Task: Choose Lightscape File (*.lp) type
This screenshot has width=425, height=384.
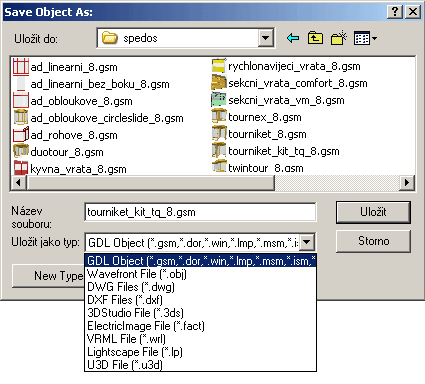Action: [x=200, y=352]
